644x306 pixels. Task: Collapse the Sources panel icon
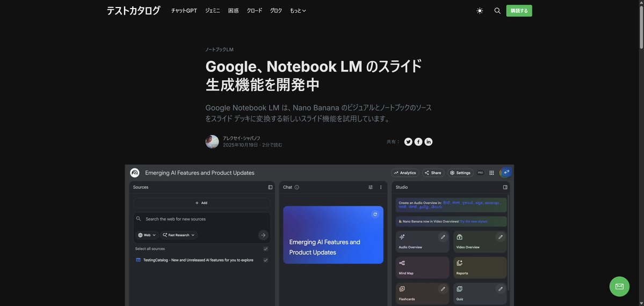click(x=270, y=187)
